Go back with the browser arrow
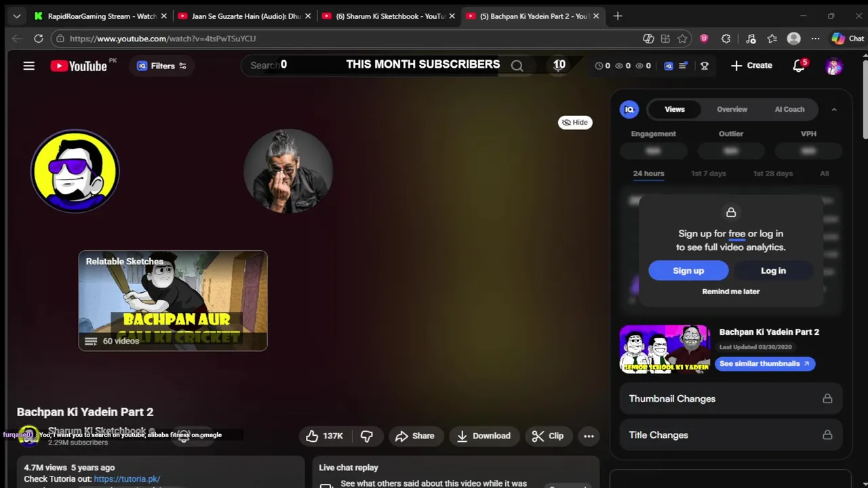This screenshot has width=868, height=488. click(17, 39)
